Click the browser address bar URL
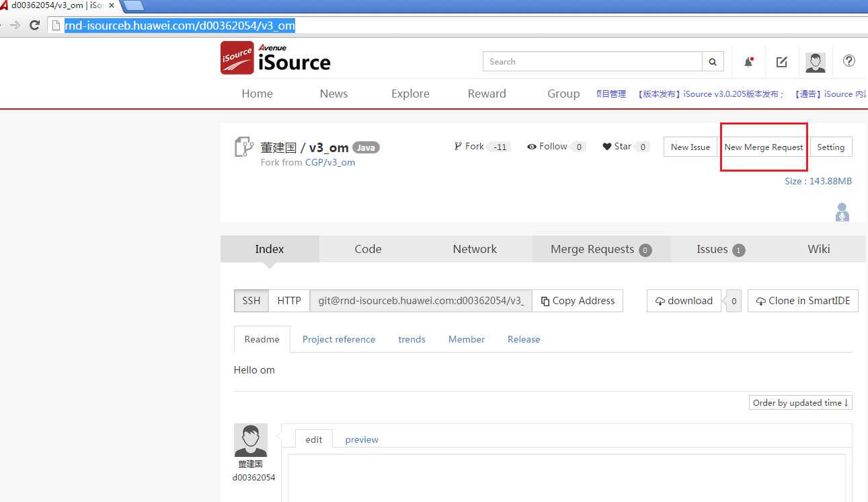The height and width of the screenshot is (502, 868). coord(180,26)
